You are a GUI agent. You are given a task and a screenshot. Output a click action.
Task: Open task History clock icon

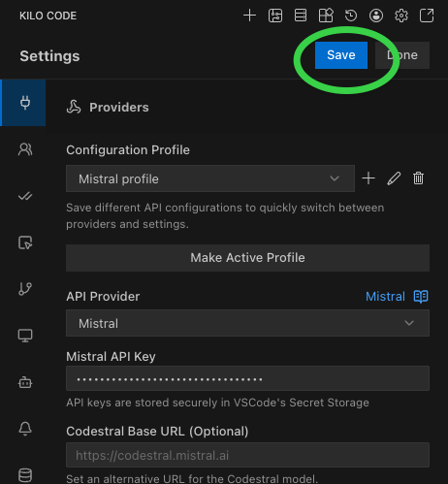(x=351, y=16)
